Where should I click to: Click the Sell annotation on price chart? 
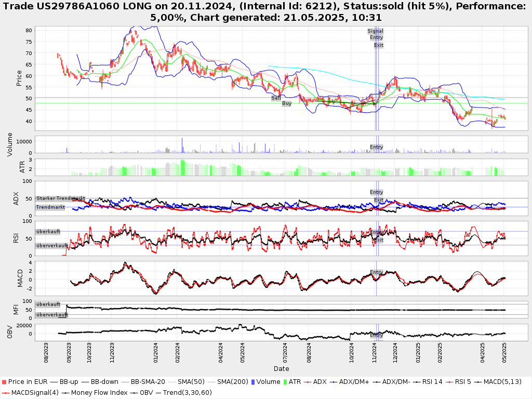pos(276,98)
